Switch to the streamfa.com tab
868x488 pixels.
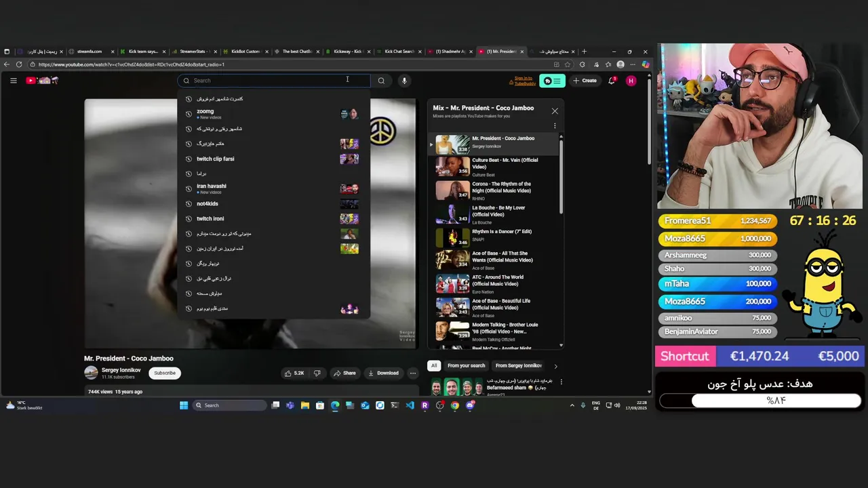tap(90, 52)
